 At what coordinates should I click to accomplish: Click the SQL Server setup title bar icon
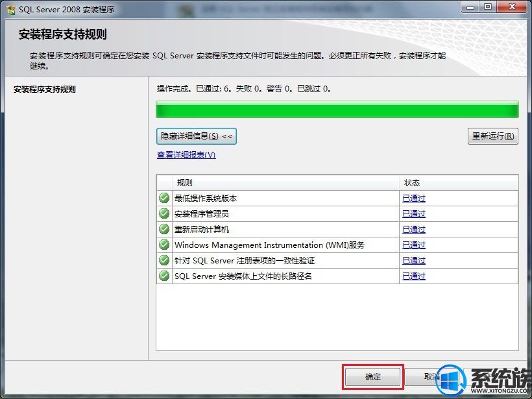pos(11,10)
